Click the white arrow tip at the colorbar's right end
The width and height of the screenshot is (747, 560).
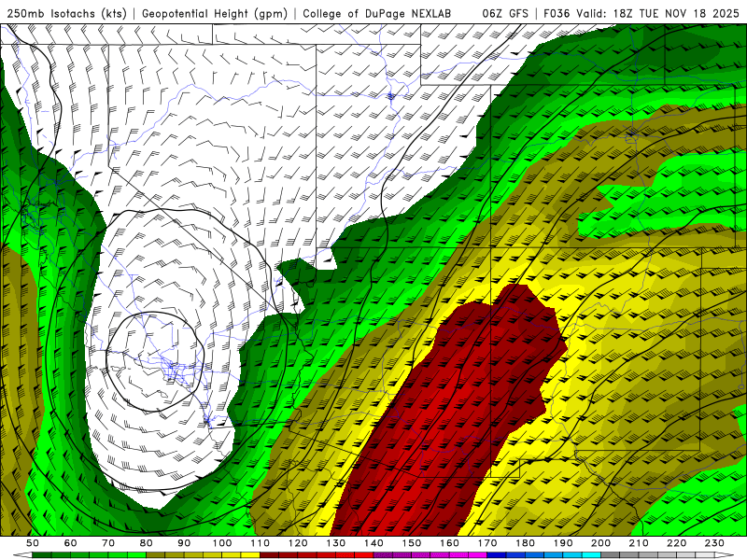point(725,555)
